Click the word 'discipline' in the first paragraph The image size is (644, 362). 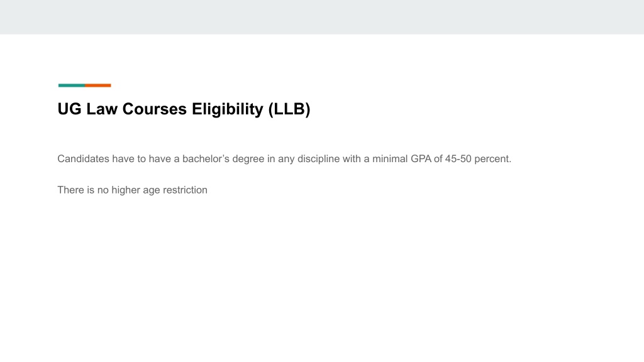[318, 159]
